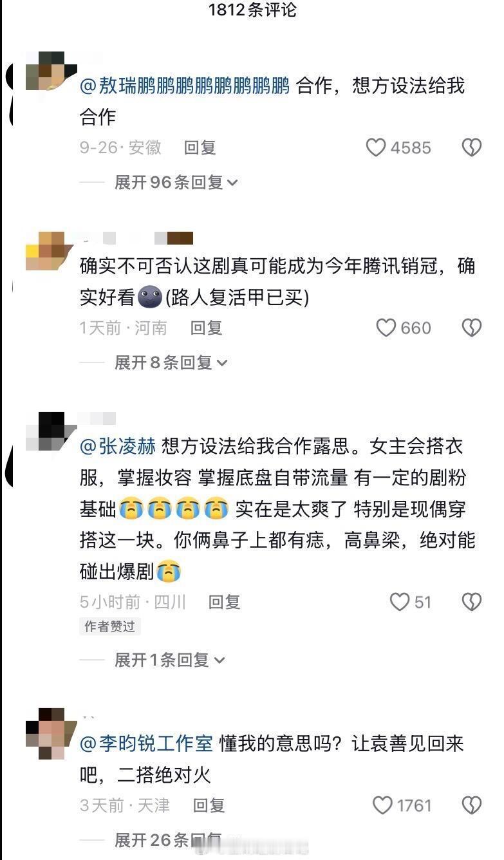This screenshot has width=504, height=860.
Task: Open the @李昀锐工作室 mention link
Action: tap(146, 744)
